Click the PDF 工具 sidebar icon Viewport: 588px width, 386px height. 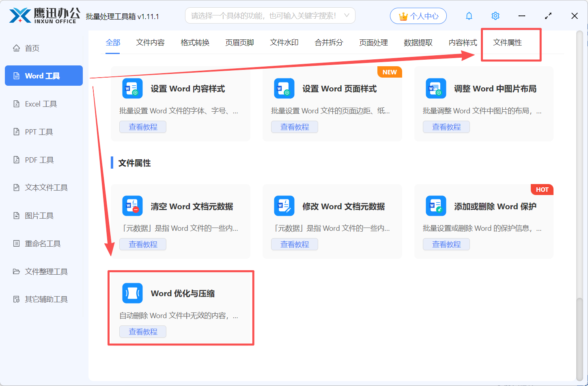coord(16,160)
